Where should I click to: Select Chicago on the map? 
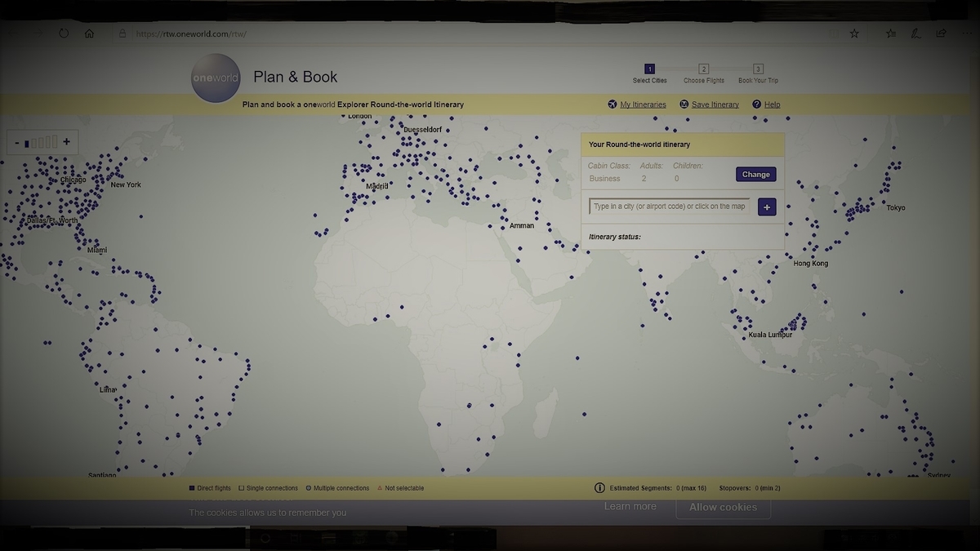73,180
